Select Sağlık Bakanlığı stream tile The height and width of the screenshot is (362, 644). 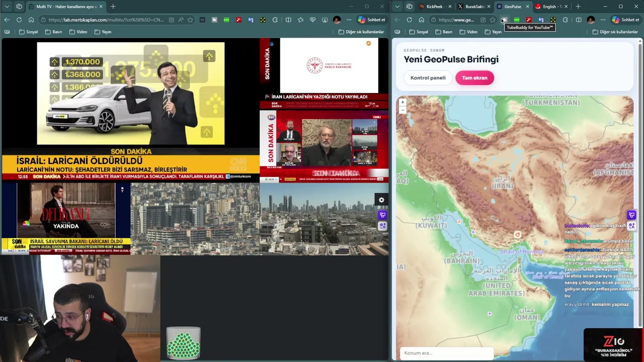pyautogui.click(x=324, y=74)
